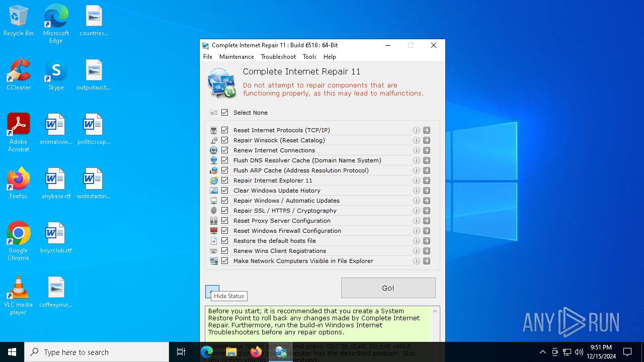This screenshot has height=362, width=644.
Task: Show info for Repair SSL / HTTPS / Cryptography
Action: 416,211
